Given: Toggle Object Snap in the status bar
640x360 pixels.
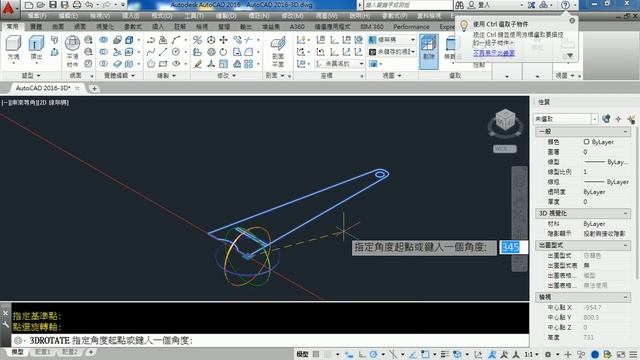Looking at the screenshot, I should 425,354.
